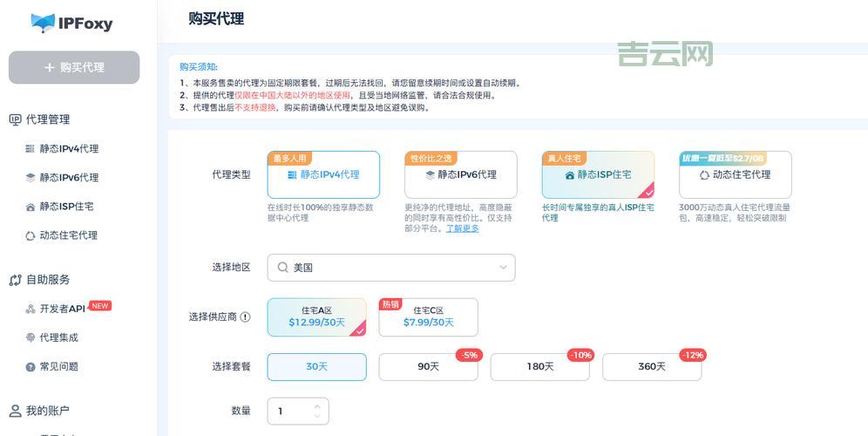Select supplier 住宅C区 $7.99/30天
Screen dimensions: 868x436
[x=428, y=317]
